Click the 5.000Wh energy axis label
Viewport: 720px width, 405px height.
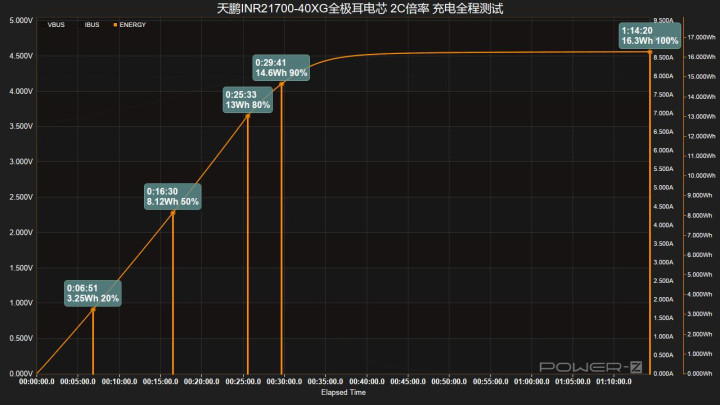[701, 275]
